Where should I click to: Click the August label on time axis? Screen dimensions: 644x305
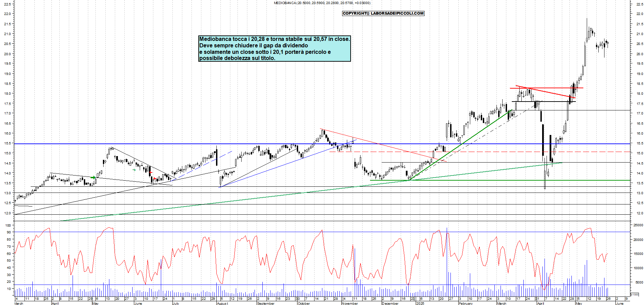(x=223, y=303)
